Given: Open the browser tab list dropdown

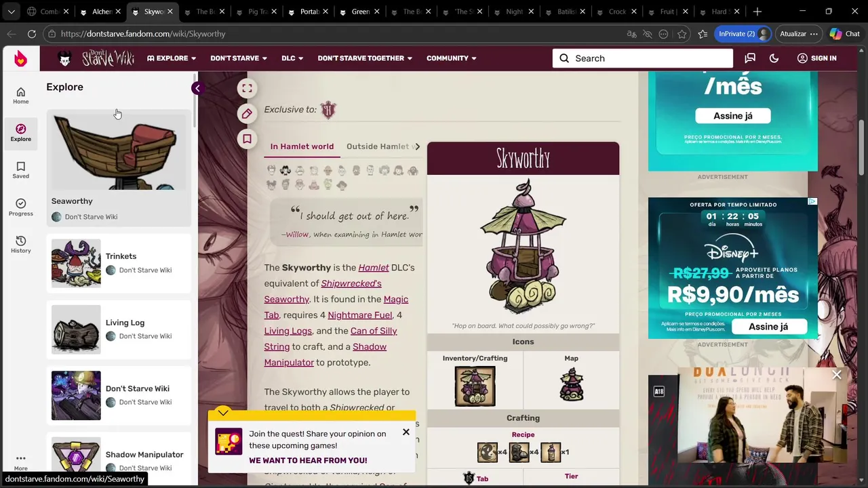Looking at the screenshot, I should point(11,12).
